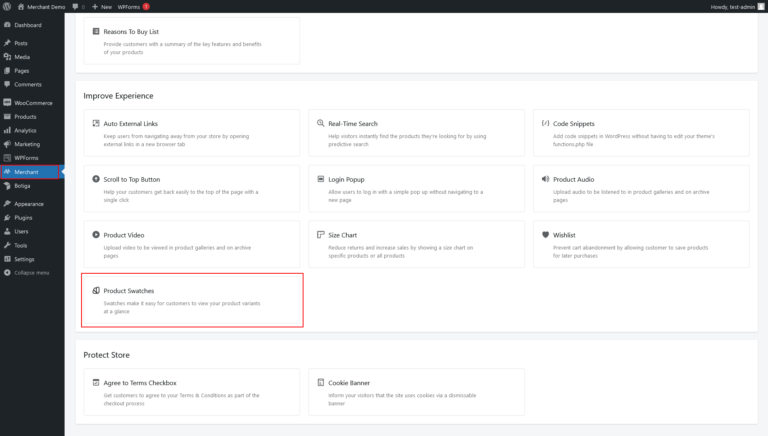Screen dimensions: 768x436
Task: Select Merchant in the sidebar
Action: 30,172
